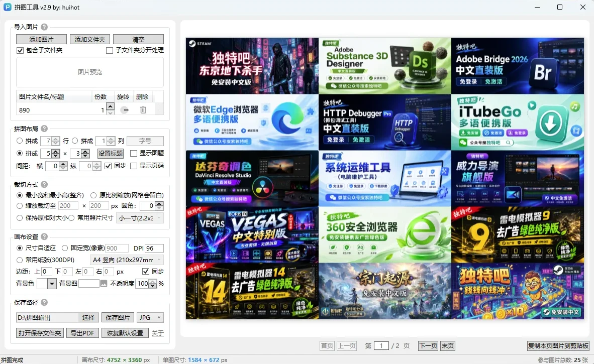This screenshot has width=594, height=364.
Task: Select 保持原相对大小 radio option
Action: pos(19,218)
